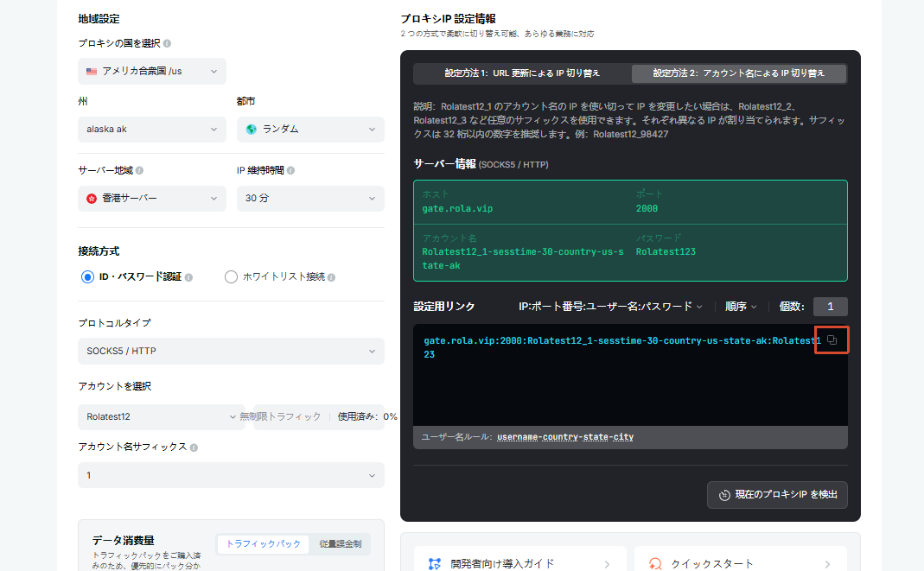The width and height of the screenshot is (924, 571).
Task: Click US flag icon in country selector
Action: click(92, 71)
